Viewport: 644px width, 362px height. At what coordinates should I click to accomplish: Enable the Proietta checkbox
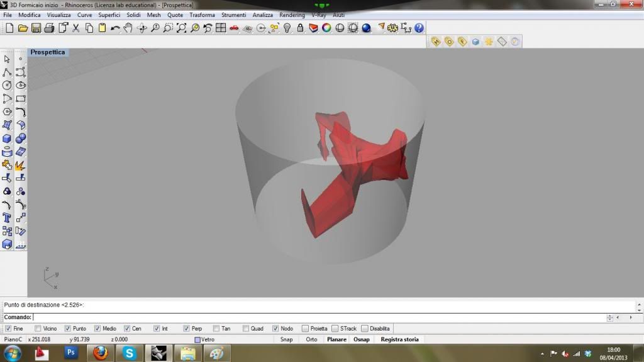[x=305, y=328]
